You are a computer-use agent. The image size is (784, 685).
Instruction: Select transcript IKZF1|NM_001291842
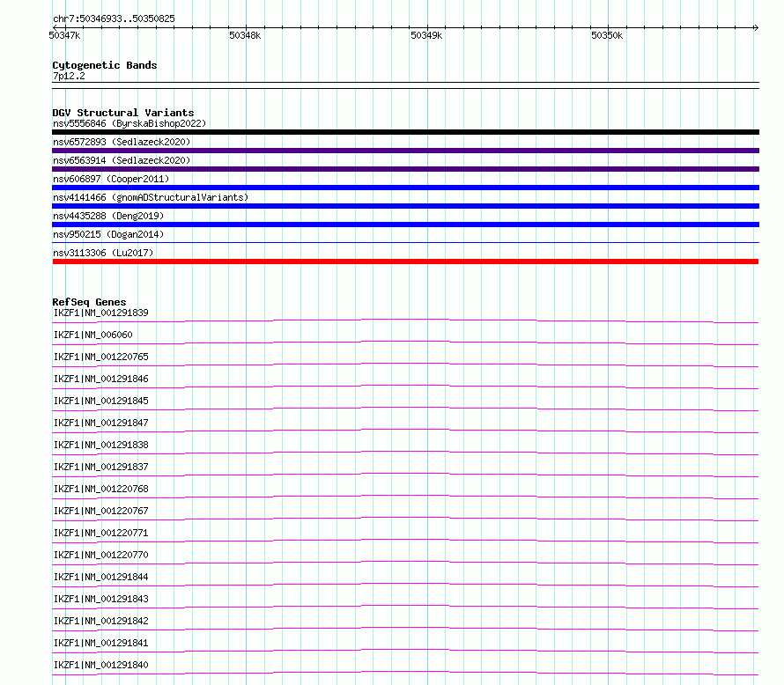point(101,621)
